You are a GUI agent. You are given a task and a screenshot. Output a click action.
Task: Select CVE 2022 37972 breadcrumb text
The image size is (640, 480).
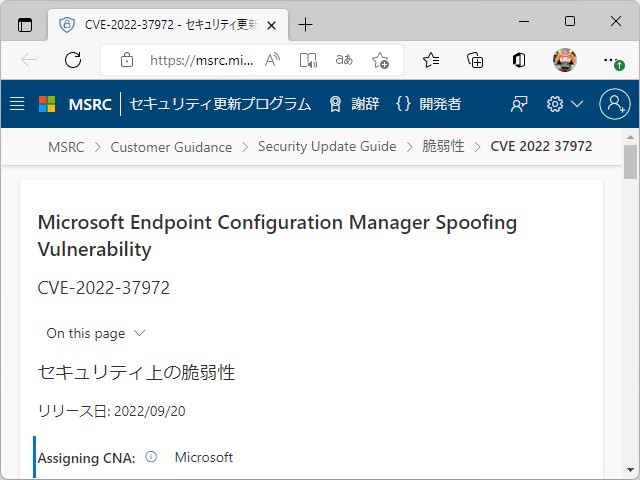tap(541, 146)
